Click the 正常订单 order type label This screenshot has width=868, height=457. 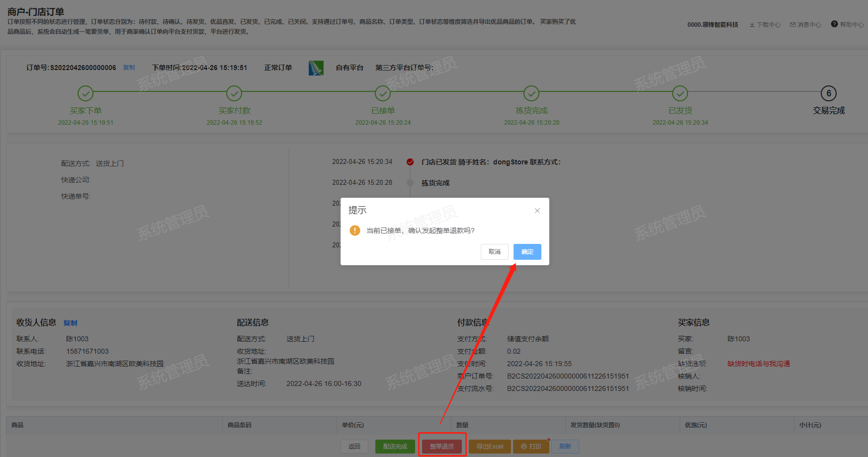tap(278, 68)
